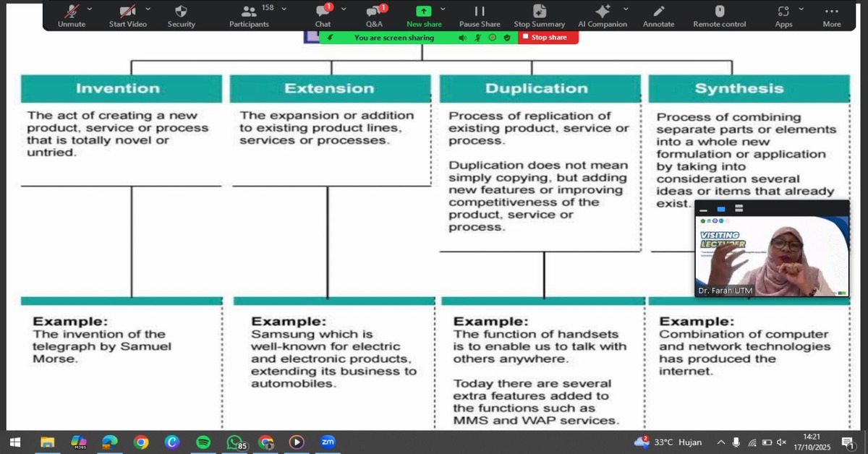The image size is (868, 454).
Task: Open the Chat panel
Action: 323,14
